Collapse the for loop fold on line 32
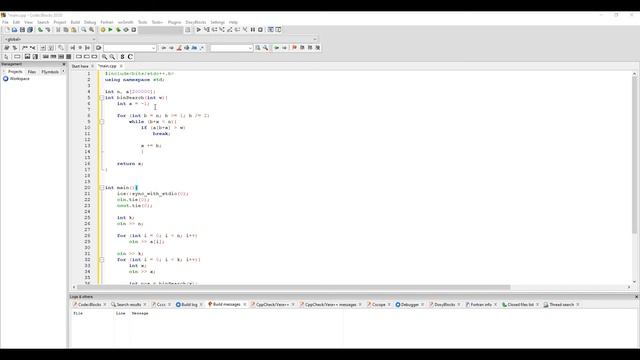 point(102,260)
